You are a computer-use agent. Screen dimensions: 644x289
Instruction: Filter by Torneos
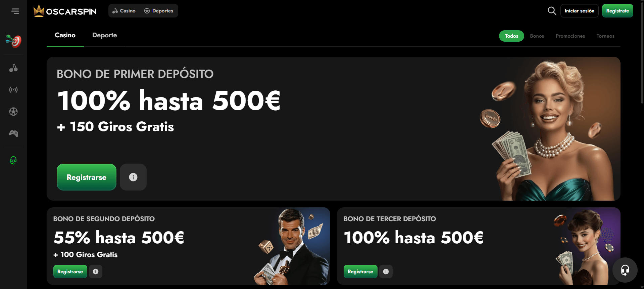pyautogui.click(x=605, y=36)
